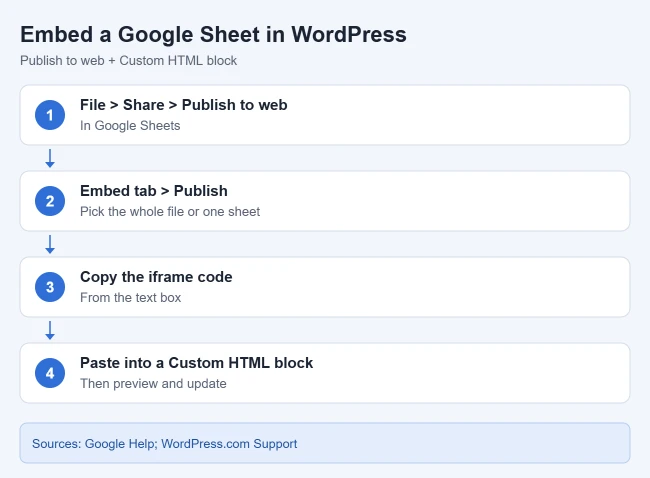Click the step 4 number badge

click(50, 373)
